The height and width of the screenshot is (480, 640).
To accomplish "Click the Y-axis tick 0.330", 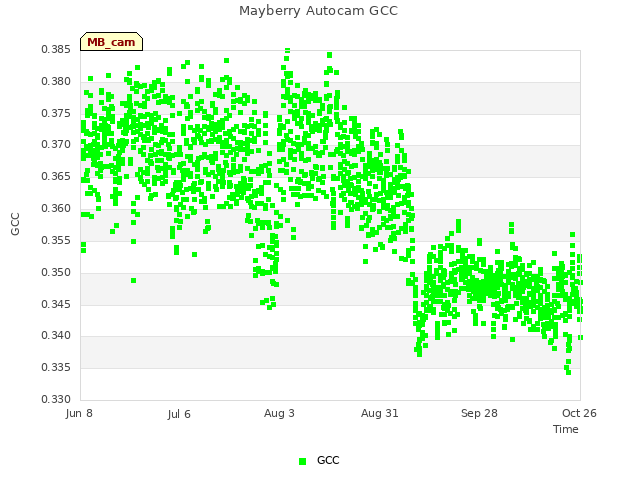I will [56, 399].
